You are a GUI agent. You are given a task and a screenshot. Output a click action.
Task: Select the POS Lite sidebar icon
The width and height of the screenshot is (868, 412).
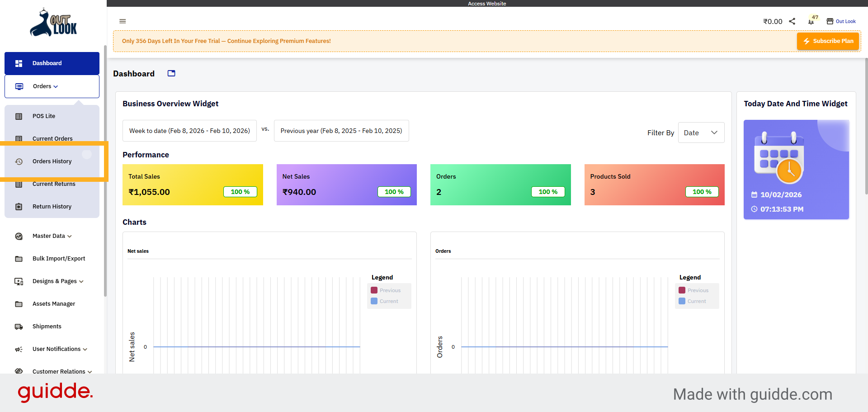(19, 116)
